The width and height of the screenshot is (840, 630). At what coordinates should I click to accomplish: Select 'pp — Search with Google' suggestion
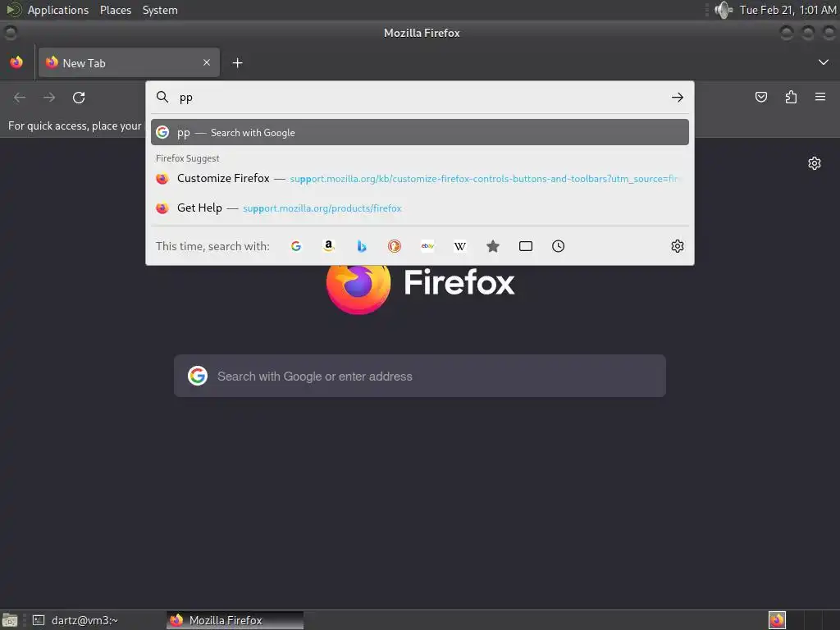point(419,132)
